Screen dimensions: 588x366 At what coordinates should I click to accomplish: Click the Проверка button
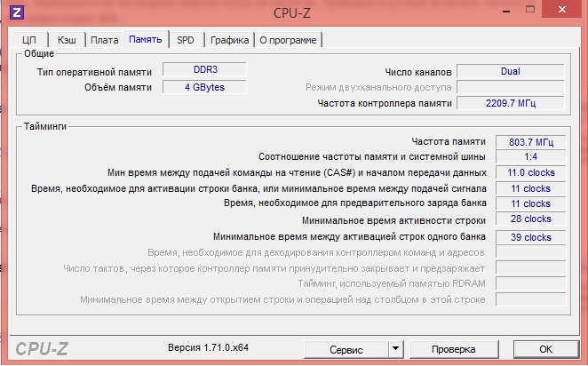tap(454, 349)
